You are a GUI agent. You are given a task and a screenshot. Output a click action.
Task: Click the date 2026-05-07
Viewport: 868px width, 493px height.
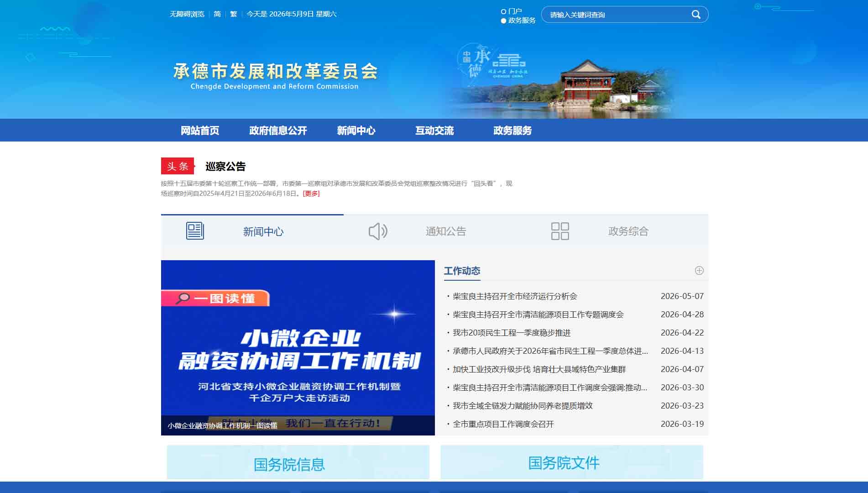pos(682,296)
